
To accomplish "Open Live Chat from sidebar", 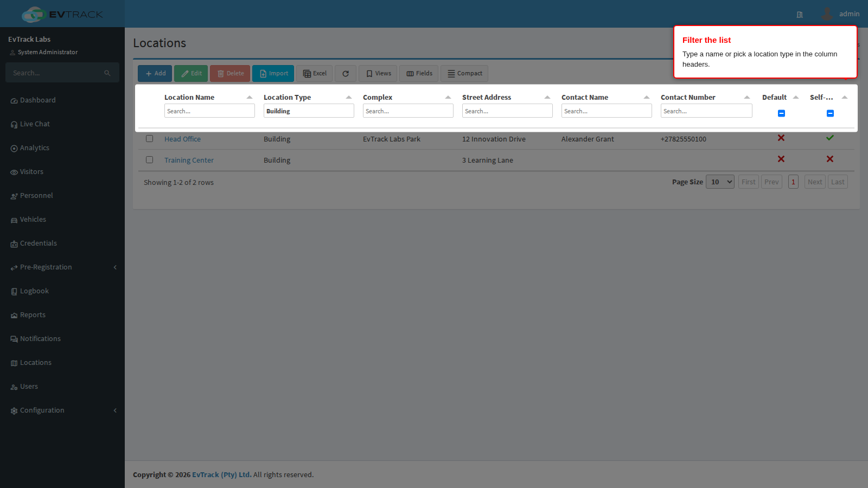I will tap(62, 124).
